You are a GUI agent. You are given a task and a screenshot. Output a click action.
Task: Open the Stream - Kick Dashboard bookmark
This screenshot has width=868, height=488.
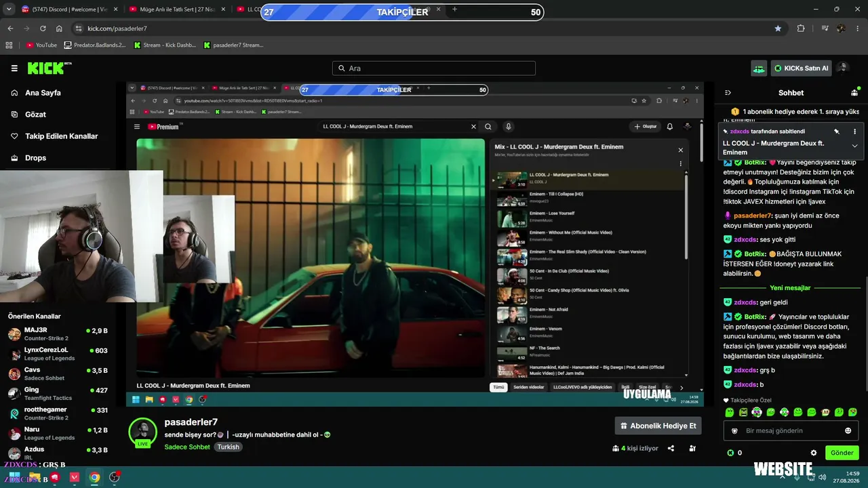coord(165,45)
